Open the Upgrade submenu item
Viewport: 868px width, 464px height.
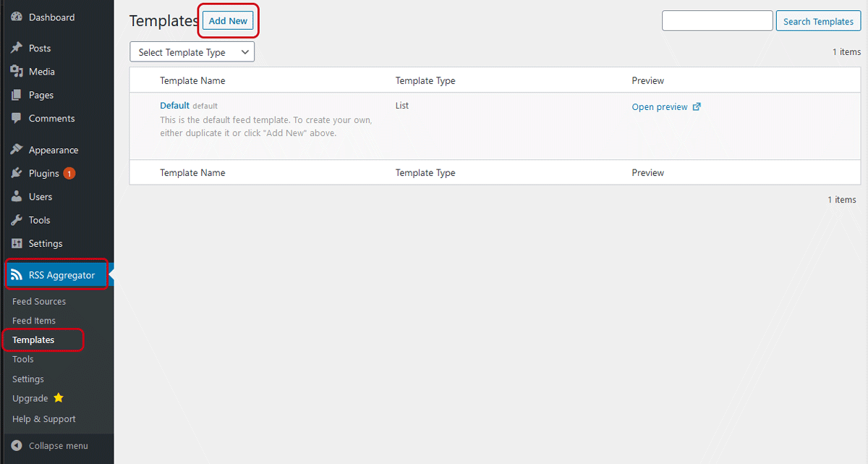click(x=30, y=399)
